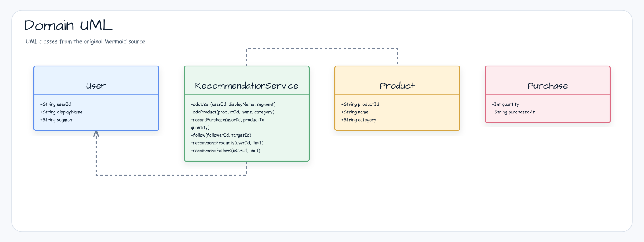644x242 pixels.
Task: Click the recordPurchase(userId, productId, method line
Action: (228, 120)
